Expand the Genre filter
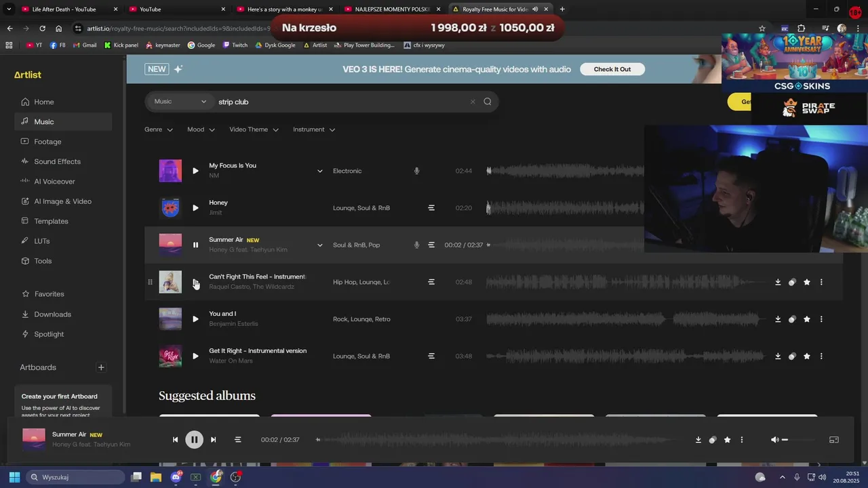This screenshot has width=868, height=488. point(159,129)
